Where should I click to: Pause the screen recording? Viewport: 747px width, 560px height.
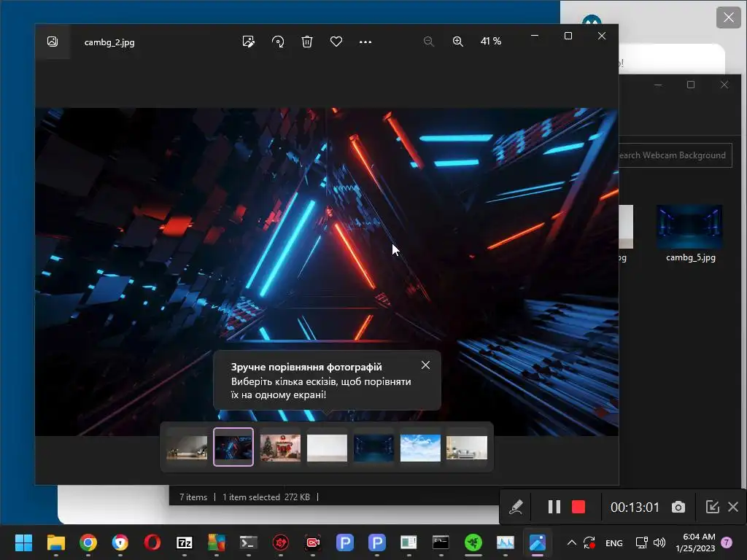(x=554, y=507)
